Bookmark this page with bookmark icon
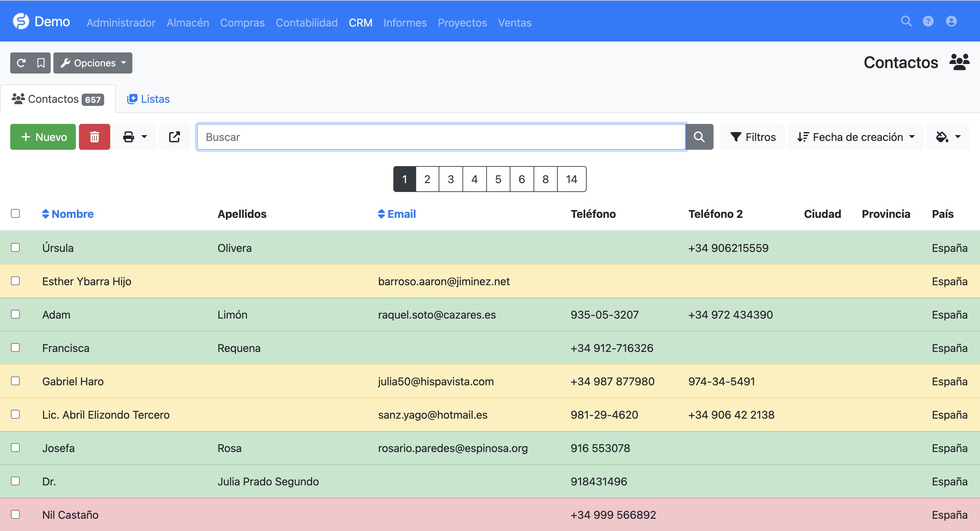Image resolution: width=980 pixels, height=531 pixels. click(x=41, y=63)
